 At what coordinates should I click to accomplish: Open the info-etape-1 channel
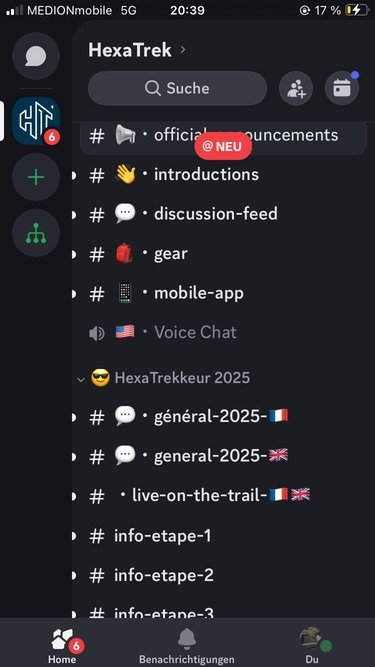223,536
